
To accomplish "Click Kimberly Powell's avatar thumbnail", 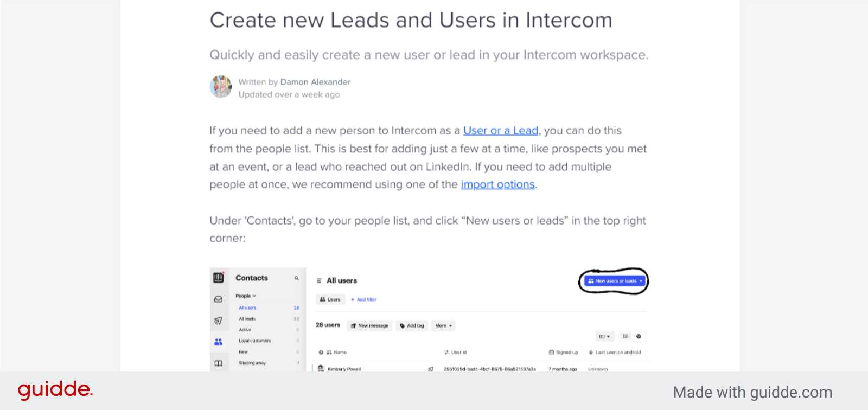I will (x=321, y=369).
